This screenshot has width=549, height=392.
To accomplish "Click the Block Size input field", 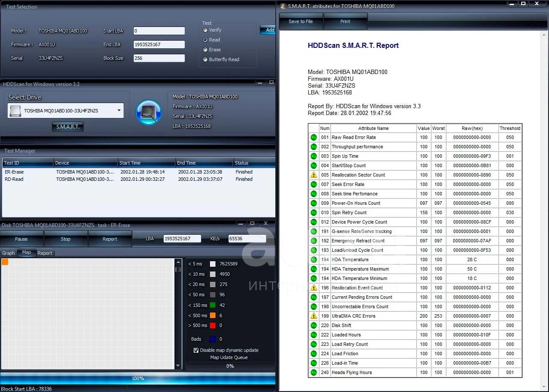I will (159, 58).
